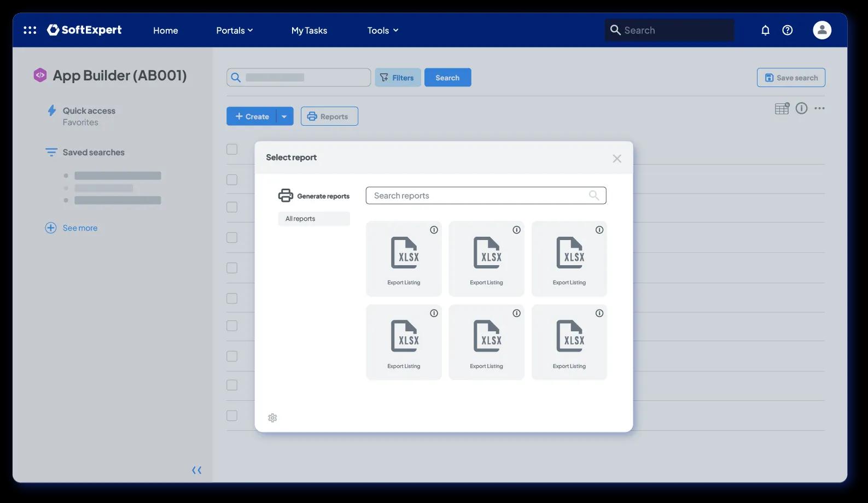Open the user profile avatar

click(x=822, y=30)
